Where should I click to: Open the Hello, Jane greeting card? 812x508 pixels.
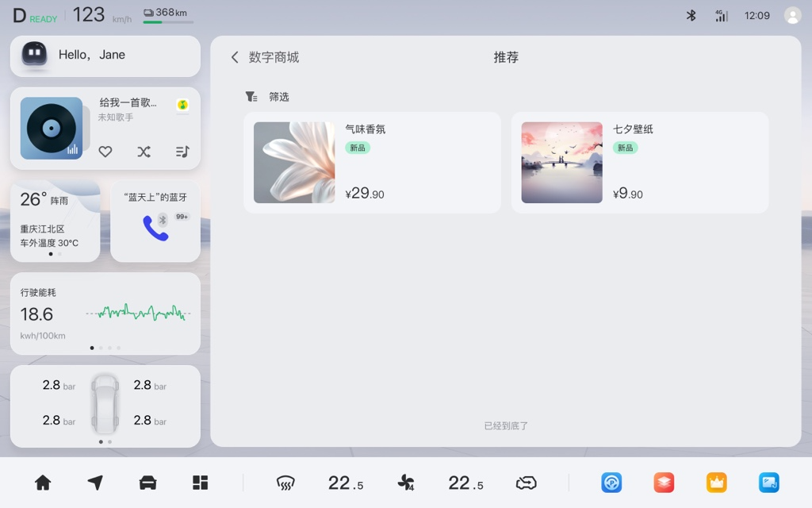[105, 56]
